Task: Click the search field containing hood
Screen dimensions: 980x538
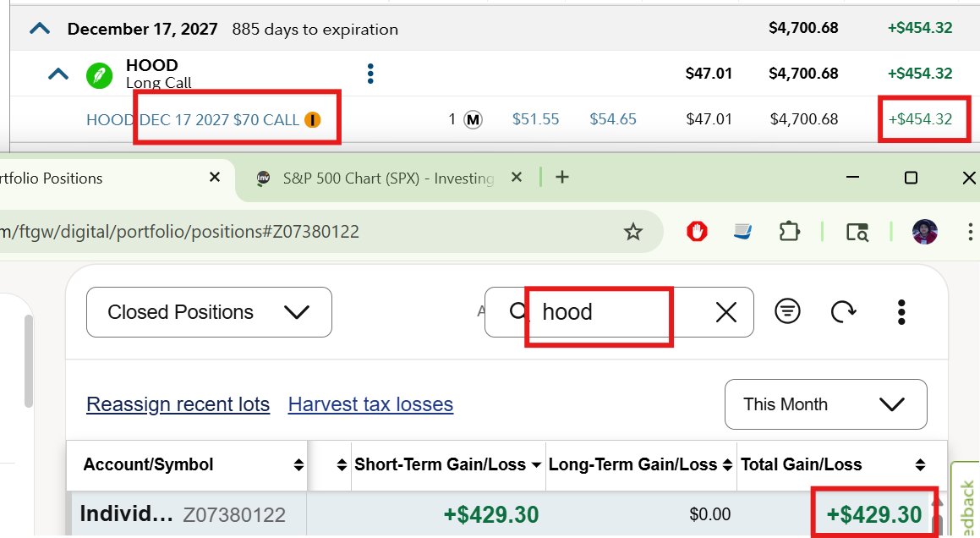Action: (619, 312)
